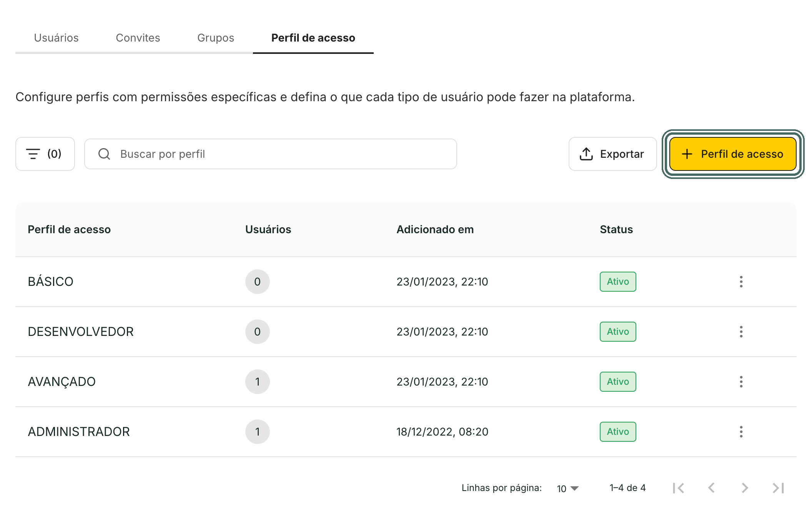Image resolution: width=812 pixels, height=531 pixels.
Task: Click the Perfil de acesso column header
Action: tap(69, 229)
